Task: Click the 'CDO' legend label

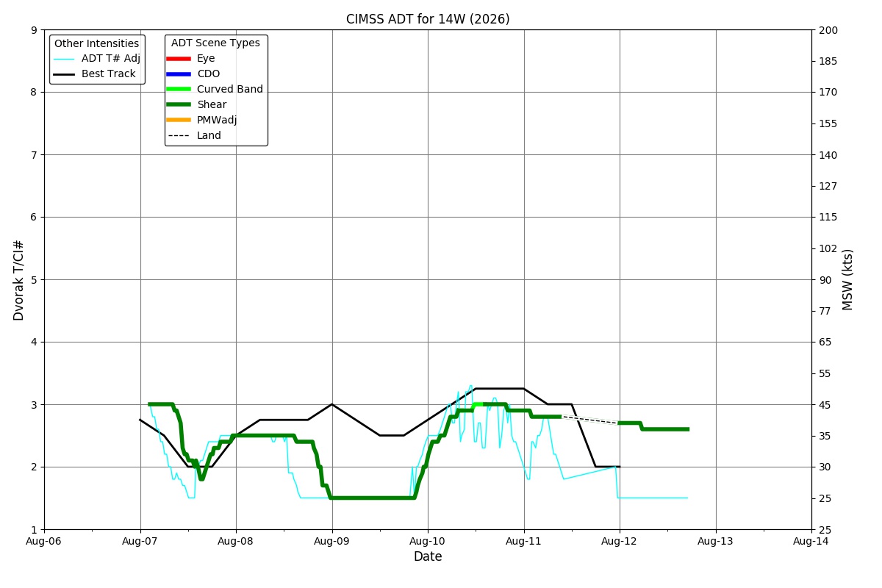Action: coord(209,74)
